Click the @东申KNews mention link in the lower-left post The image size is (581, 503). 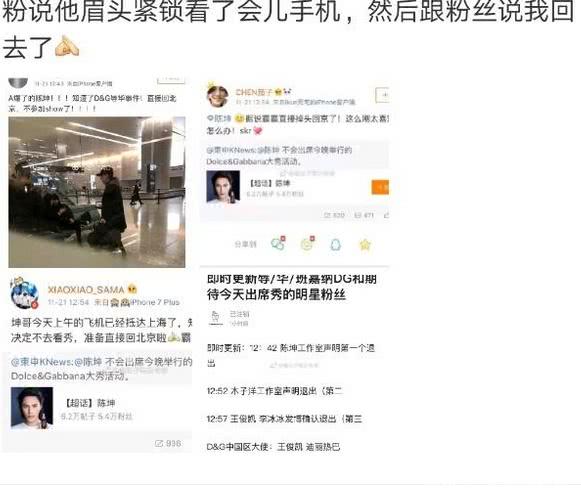[42, 362]
